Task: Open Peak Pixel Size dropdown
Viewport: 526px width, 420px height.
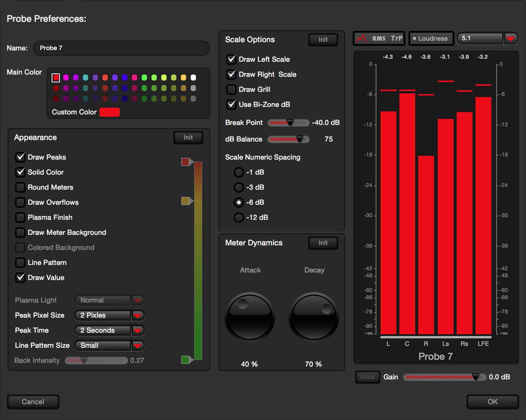Action: point(110,315)
